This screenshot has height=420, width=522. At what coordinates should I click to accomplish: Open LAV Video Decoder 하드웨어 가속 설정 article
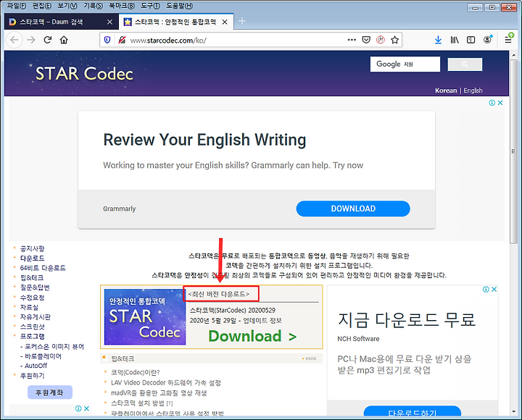pos(166,383)
